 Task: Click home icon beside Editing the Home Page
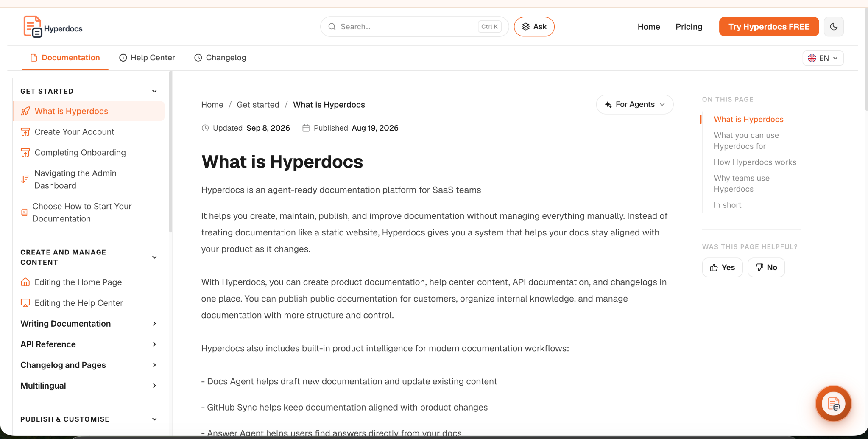pos(25,282)
